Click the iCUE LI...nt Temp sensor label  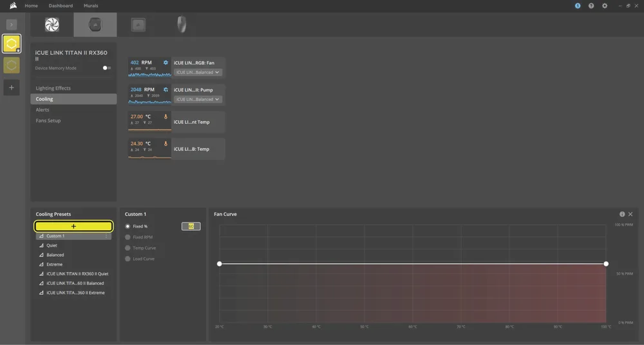191,122
